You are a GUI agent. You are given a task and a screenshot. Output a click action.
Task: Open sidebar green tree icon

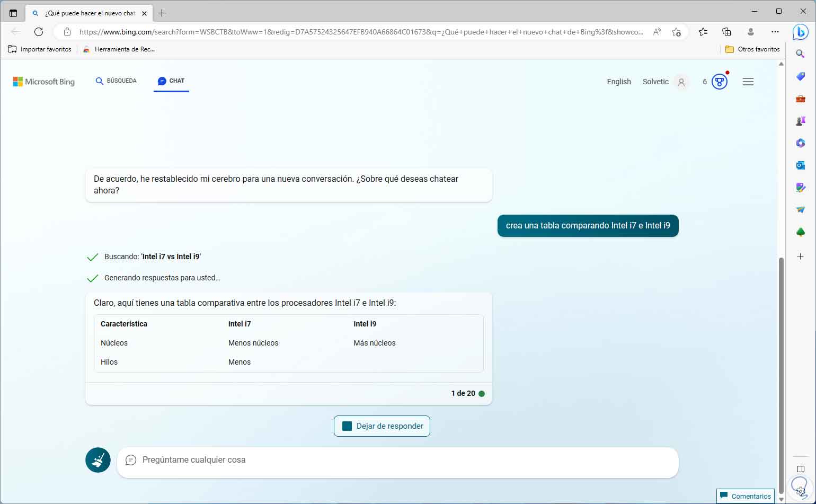(801, 232)
